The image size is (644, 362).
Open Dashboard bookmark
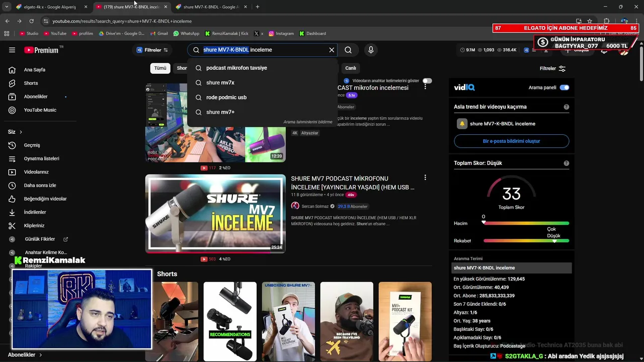coord(312,34)
